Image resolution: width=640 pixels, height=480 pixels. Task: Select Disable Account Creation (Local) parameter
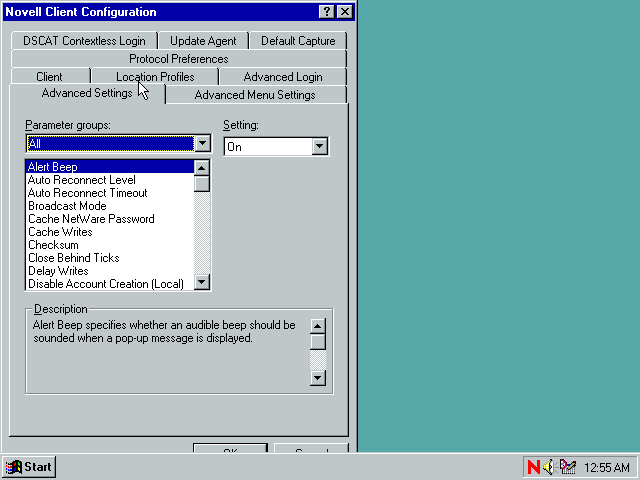pos(110,284)
